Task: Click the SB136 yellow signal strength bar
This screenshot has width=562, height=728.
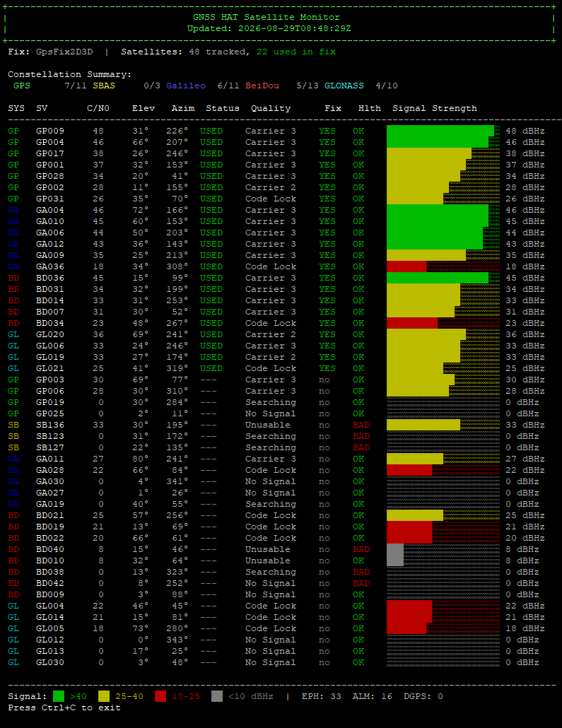Action: pos(423,425)
